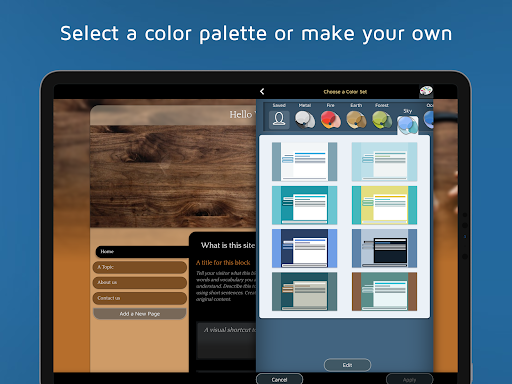Open the paint palette icon
Screen dimensions: 512x384
pyautogui.click(x=426, y=91)
